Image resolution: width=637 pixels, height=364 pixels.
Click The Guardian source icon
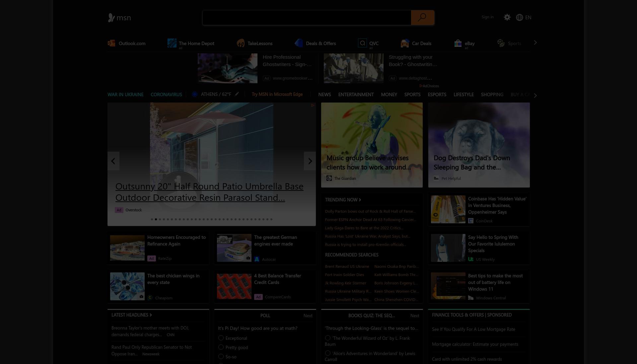(329, 178)
